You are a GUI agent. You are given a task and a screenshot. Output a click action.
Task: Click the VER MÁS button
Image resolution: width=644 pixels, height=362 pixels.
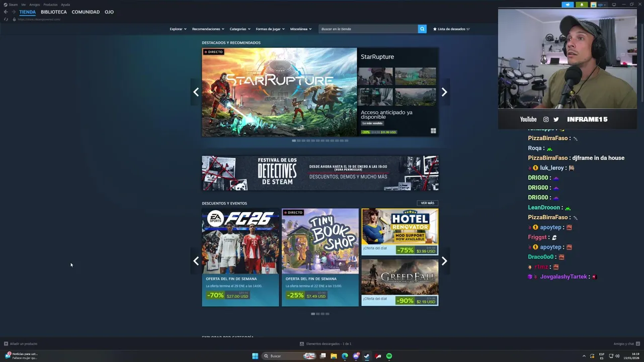(428, 203)
